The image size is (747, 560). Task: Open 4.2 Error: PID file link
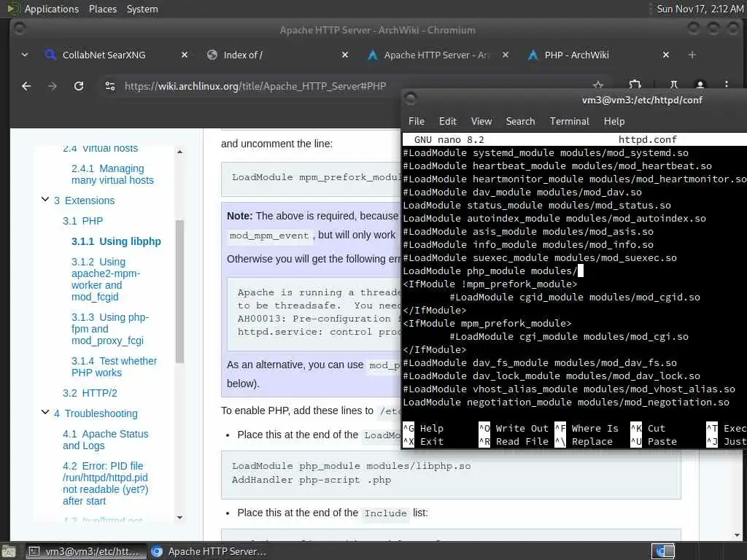[x=105, y=483]
